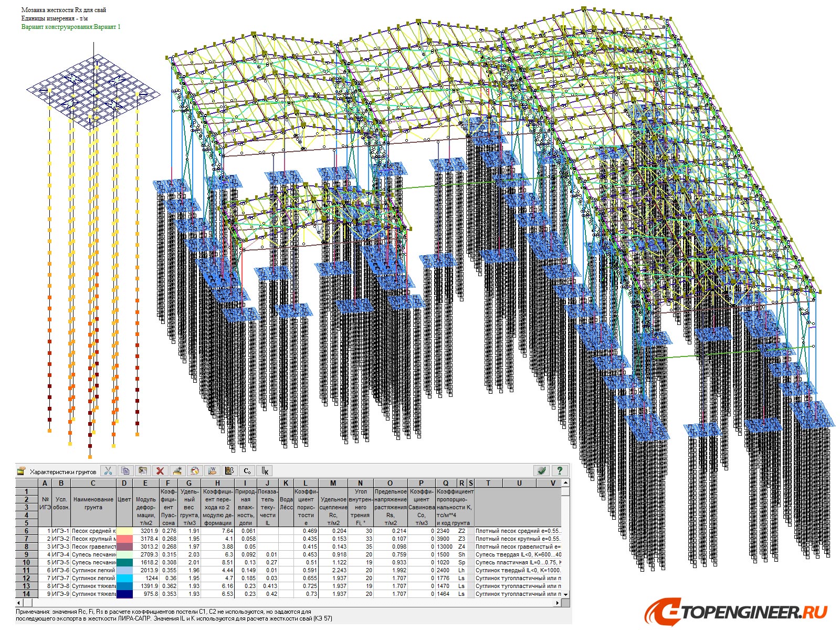This screenshot has height=630, width=840.
Task: Click the porosity value '0.469'
Action: pos(310,531)
